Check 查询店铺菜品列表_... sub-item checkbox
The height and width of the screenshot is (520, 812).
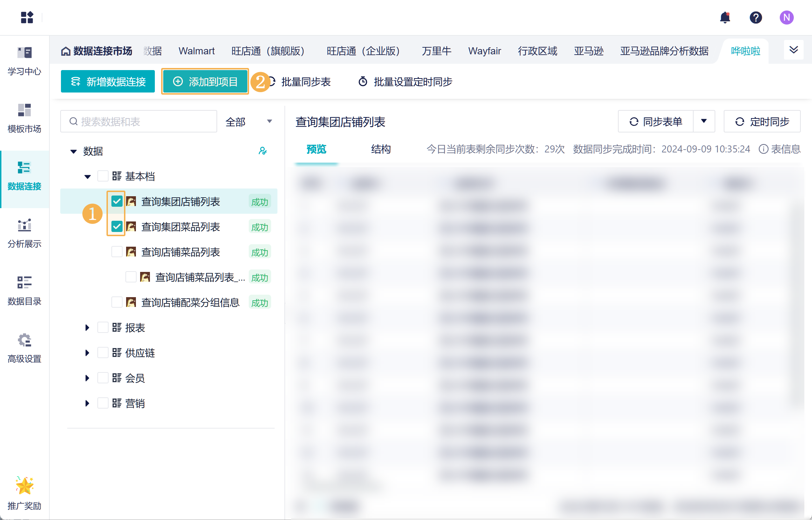131,277
